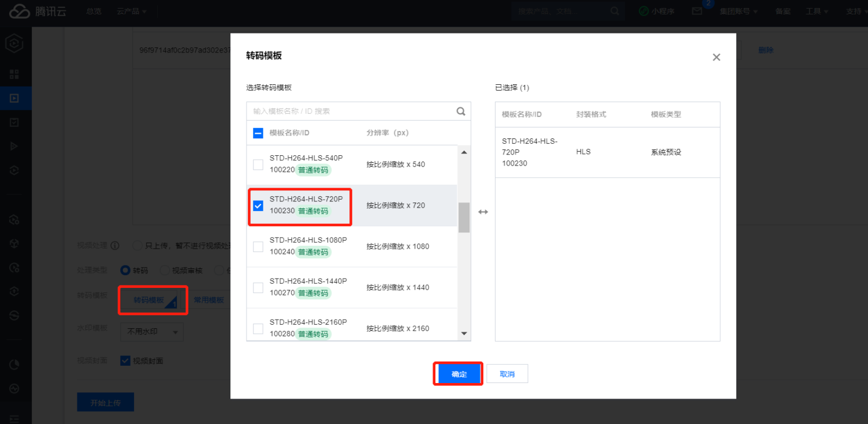Check the STD-H264-HLS-540P template checkbox

tap(258, 164)
